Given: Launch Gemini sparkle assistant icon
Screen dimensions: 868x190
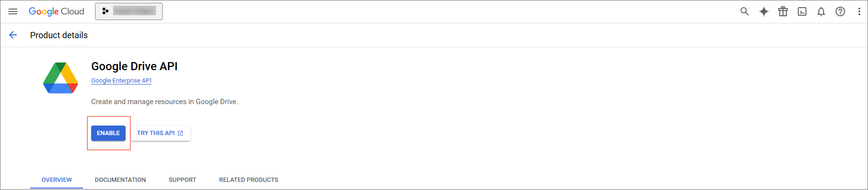Looking at the screenshot, I should (x=764, y=11).
